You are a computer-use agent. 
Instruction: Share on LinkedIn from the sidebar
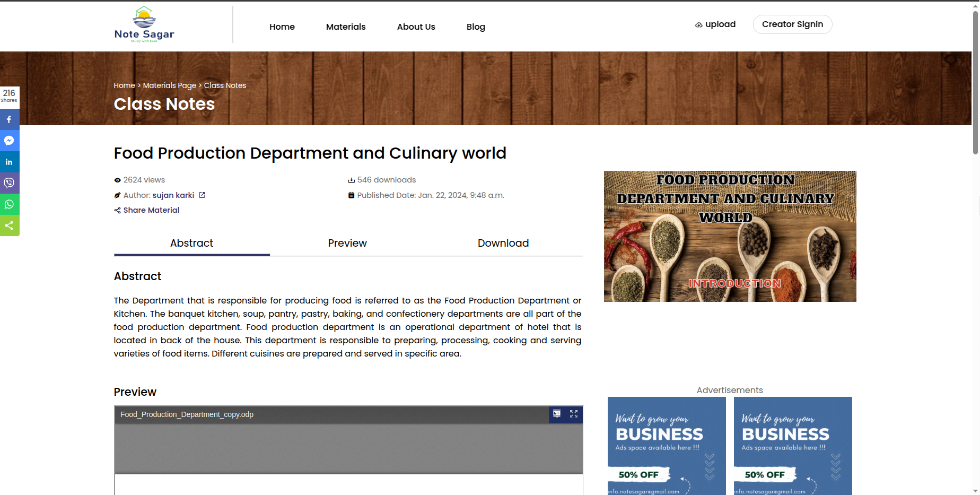pyautogui.click(x=9, y=162)
